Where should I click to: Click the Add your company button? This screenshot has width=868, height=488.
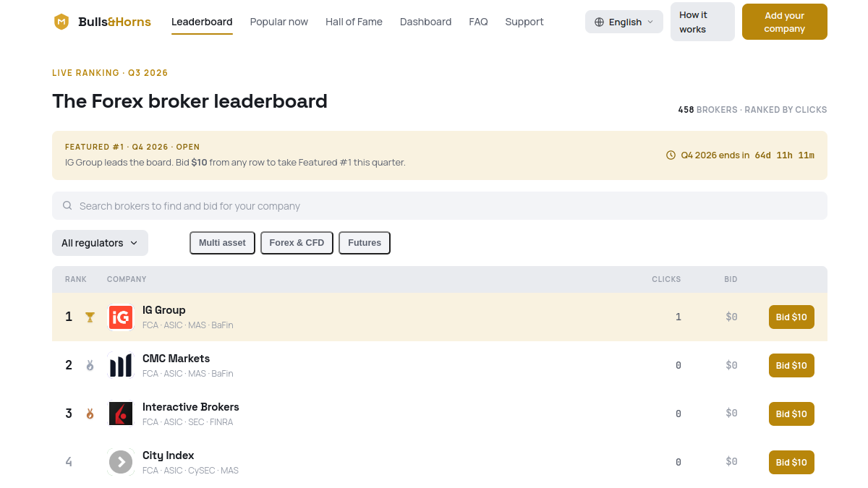[x=785, y=22]
